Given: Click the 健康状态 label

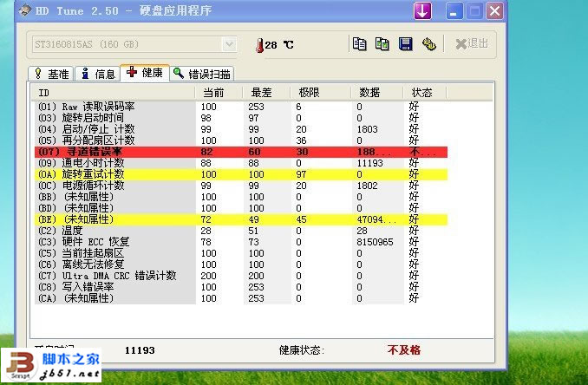Looking at the screenshot, I should (x=302, y=350).
